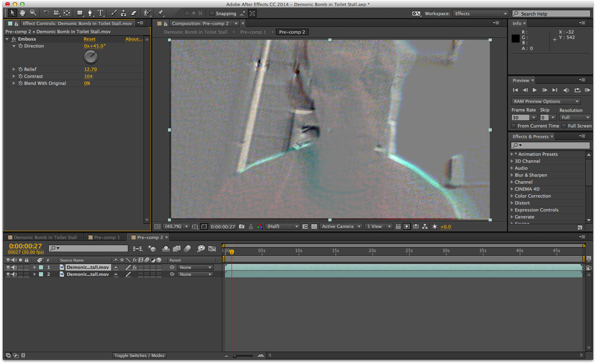Select the Eraser tool
The width and height of the screenshot is (596, 364).
coord(134,13)
